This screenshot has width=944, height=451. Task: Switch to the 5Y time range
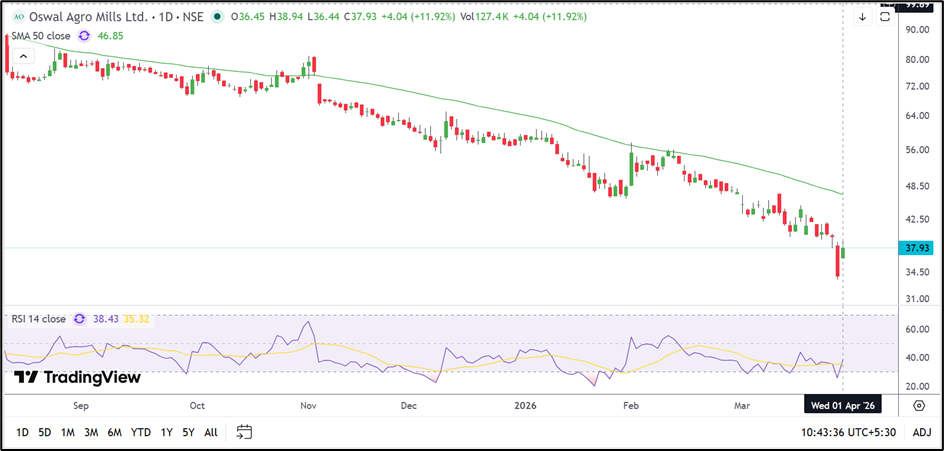(188, 432)
